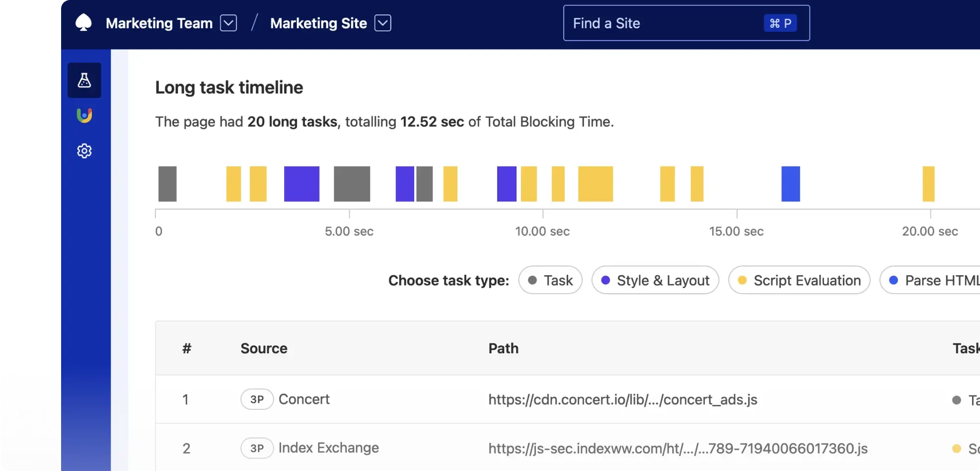Open the settings gear in the sidebar
980x471 pixels.
tap(84, 151)
